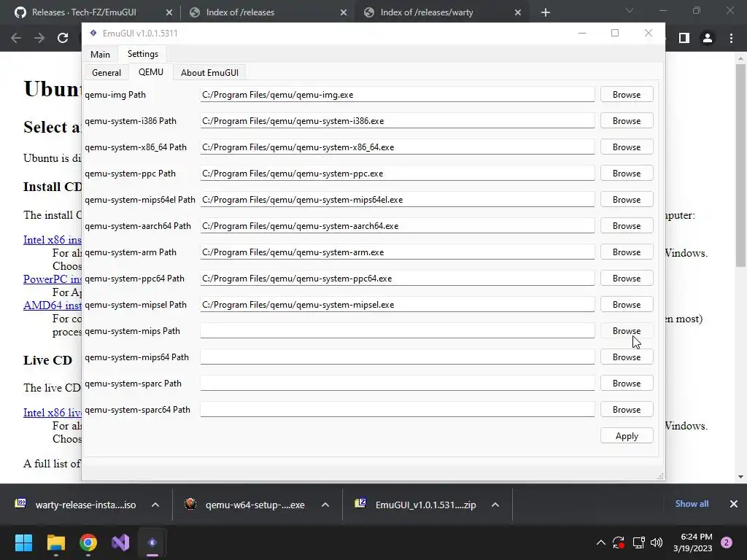Reload the page in Chrome
Viewport: 747px width, 560px height.
point(63,38)
